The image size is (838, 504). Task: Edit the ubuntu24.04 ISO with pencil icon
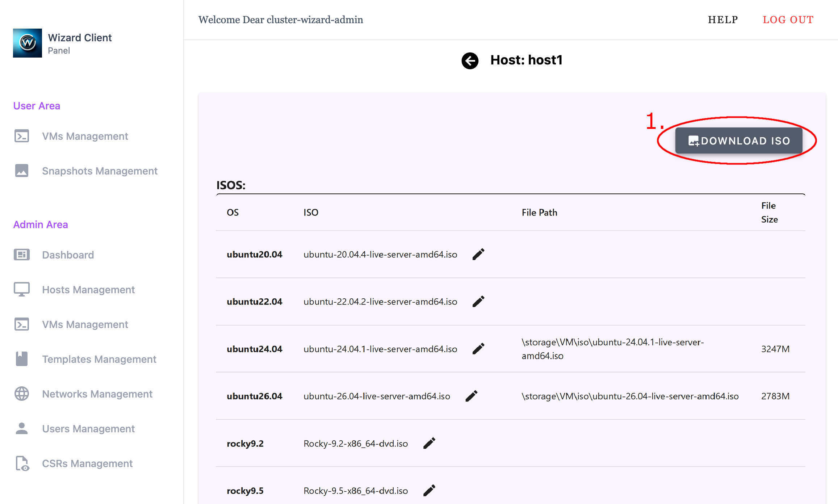tap(478, 349)
